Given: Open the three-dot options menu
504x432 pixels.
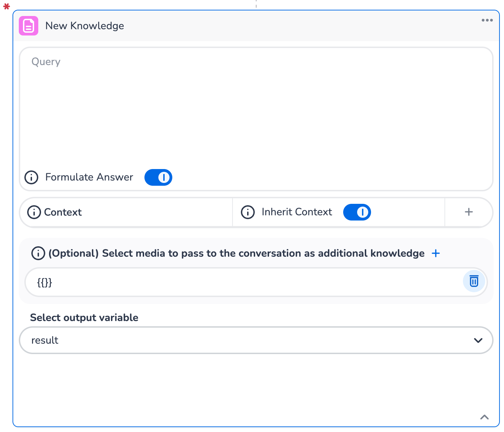Looking at the screenshot, I should [487, 20].
